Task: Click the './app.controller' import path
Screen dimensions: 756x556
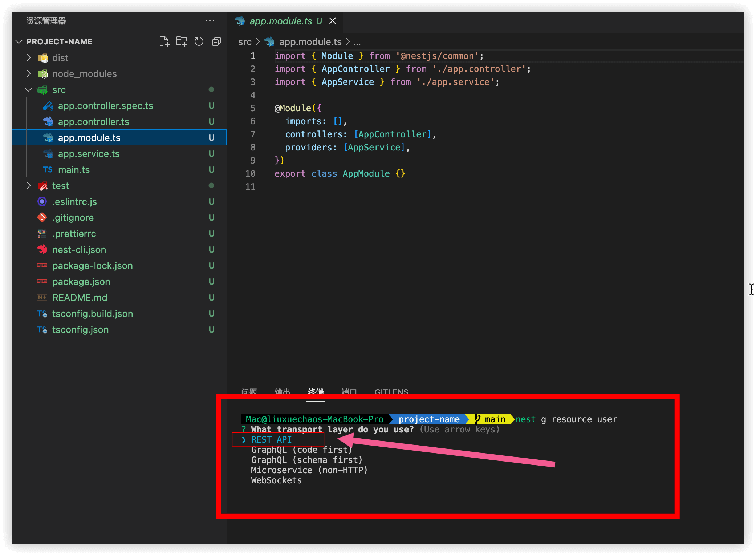Action: click(479, 69)
